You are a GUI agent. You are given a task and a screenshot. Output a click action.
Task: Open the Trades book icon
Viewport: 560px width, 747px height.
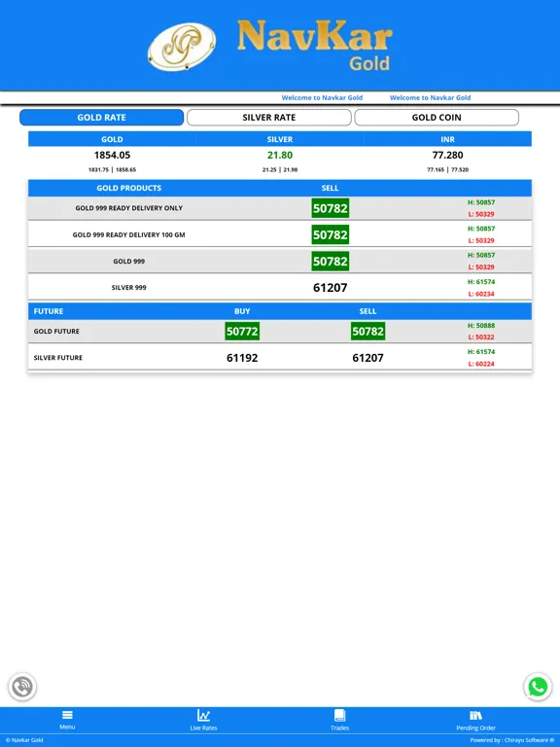(x=339, y=715)
